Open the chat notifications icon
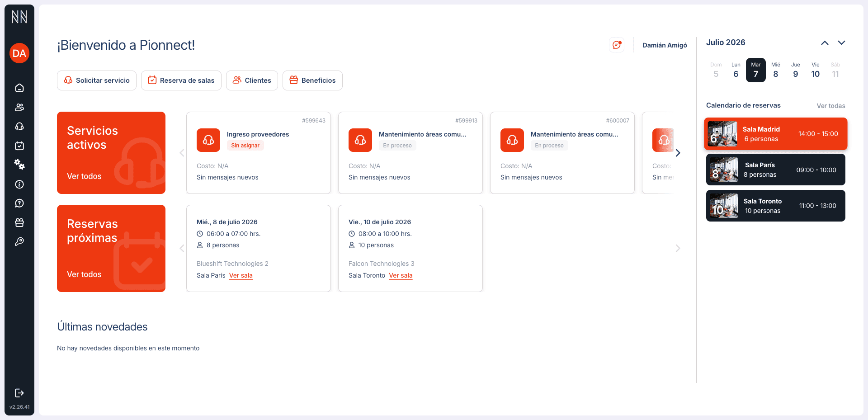 (x=617, y=45)
